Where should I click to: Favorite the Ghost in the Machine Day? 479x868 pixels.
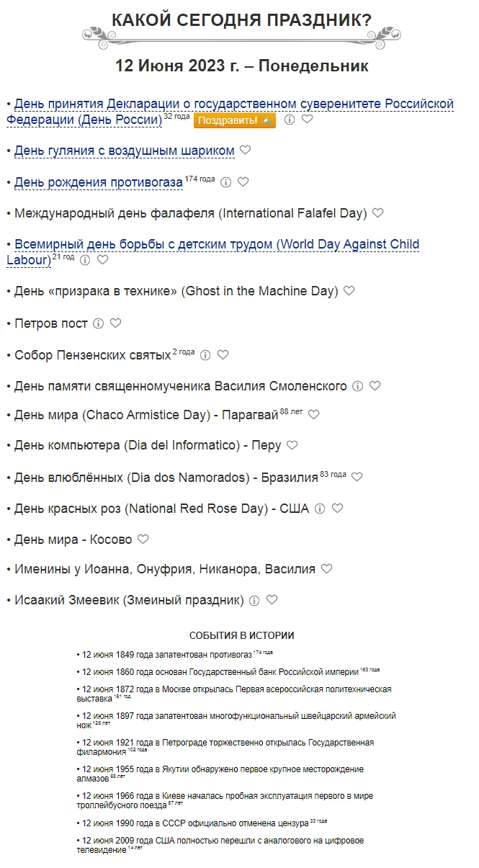point(349,290)
